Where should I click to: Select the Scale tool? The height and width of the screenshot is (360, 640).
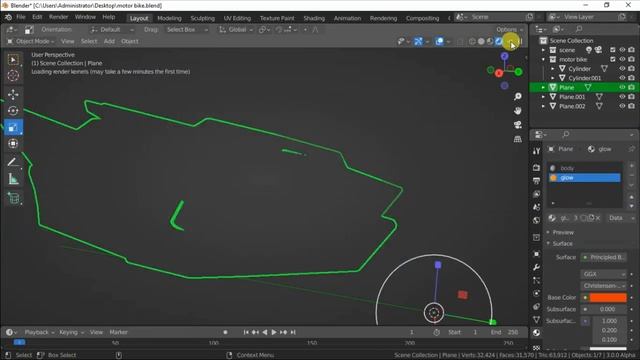pos(13,127)
